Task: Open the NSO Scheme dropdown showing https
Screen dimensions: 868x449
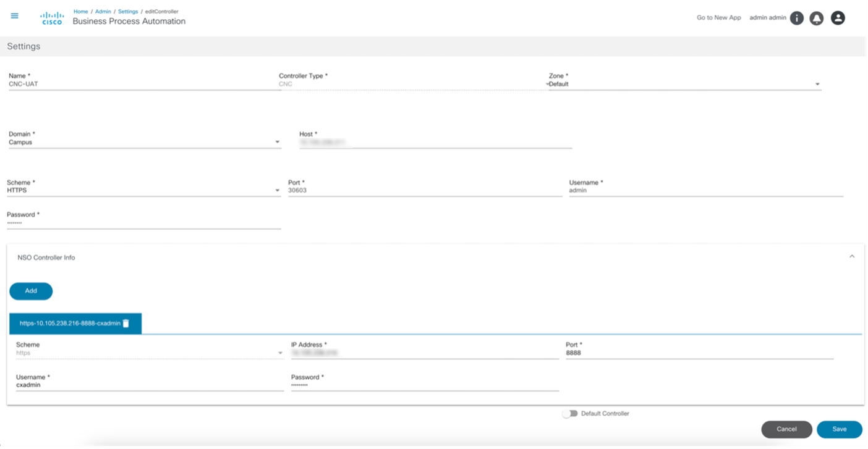Action: point(150,353)
